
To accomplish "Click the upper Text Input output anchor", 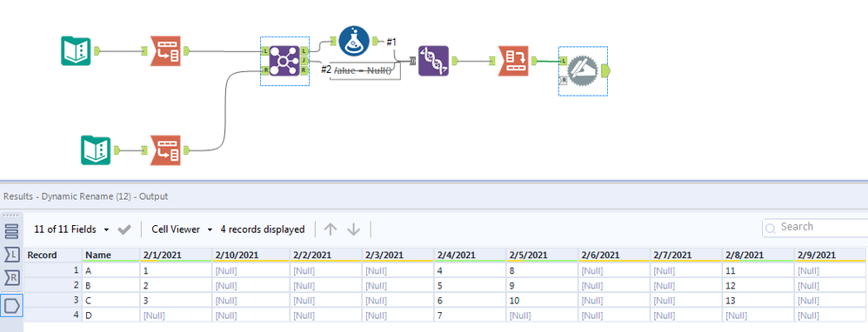I will click(97, 51).
